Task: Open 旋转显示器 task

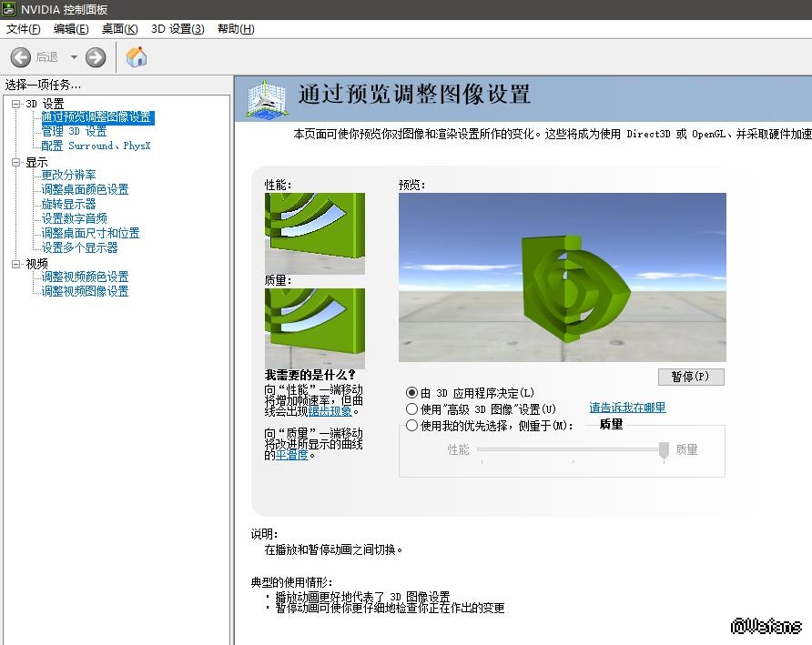Action: click(x=68, y=204)
